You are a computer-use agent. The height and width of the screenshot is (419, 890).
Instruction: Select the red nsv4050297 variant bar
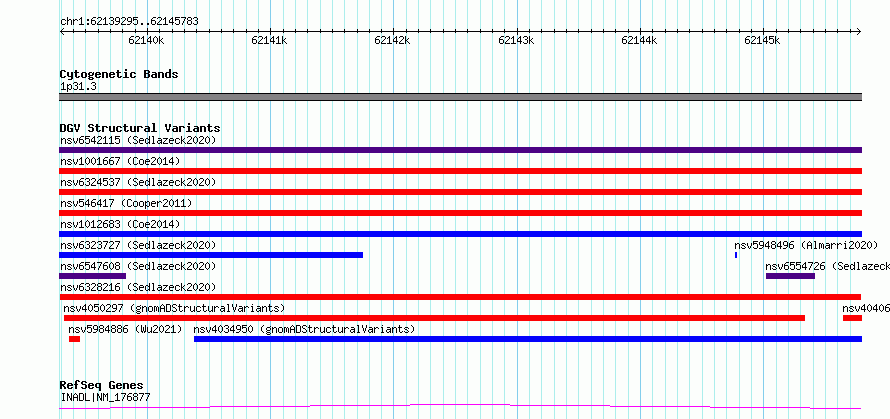click(434, 318)
